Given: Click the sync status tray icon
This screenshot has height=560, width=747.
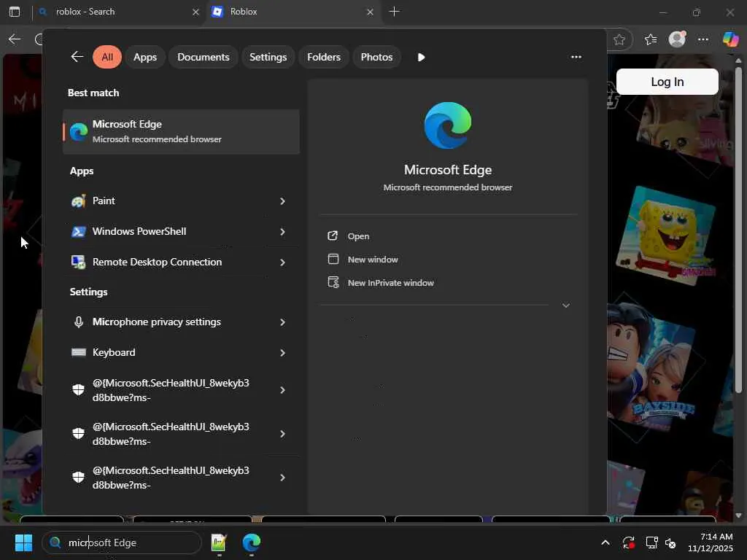Looking at the screenshot, I should (628, 542).
